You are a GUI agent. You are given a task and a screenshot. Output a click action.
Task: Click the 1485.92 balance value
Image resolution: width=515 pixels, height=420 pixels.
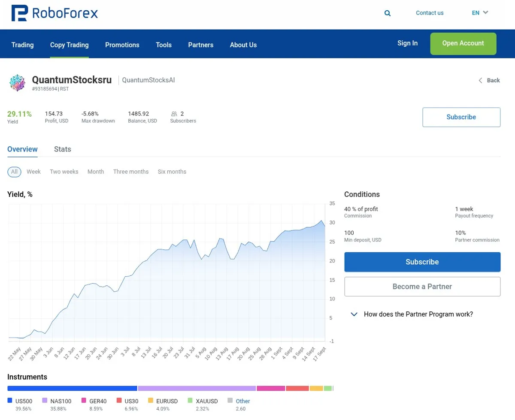click(x=138, y=114)
